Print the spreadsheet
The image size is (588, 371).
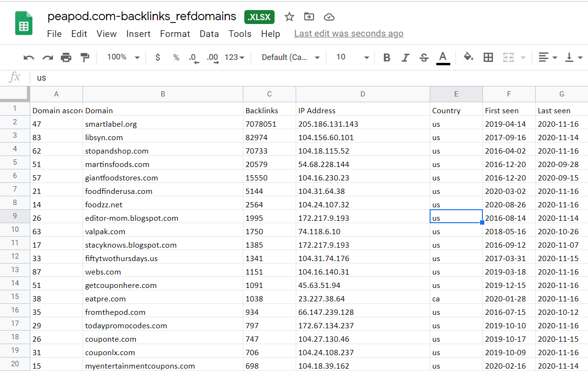[x=66, y=58]
